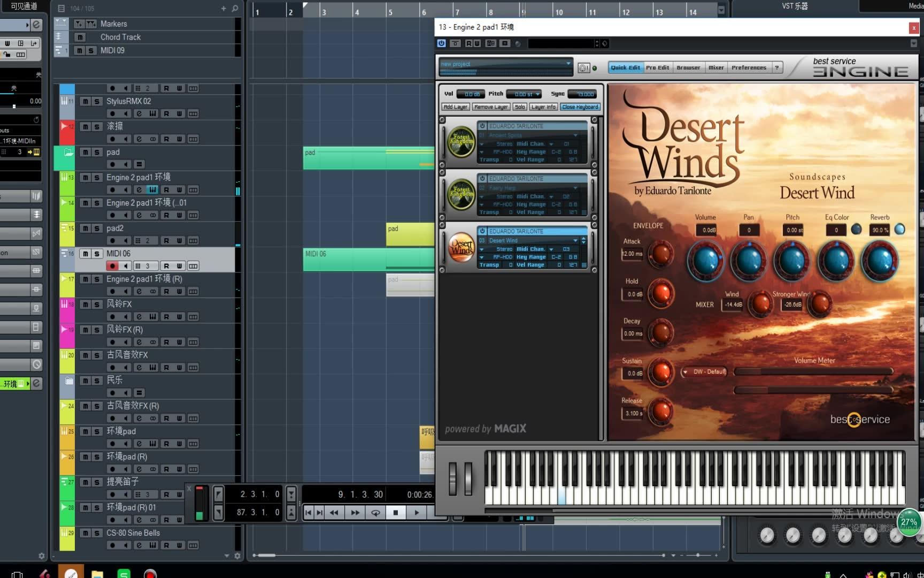
Task: Click the Engine MIDI panic icon
Action: pyautogui.click(x=583, y=68)
